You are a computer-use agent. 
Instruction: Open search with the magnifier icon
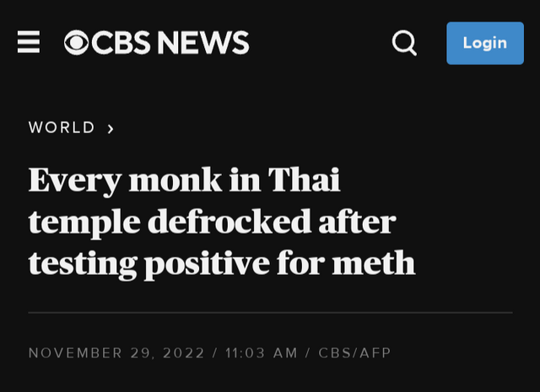tap(404, 43)
